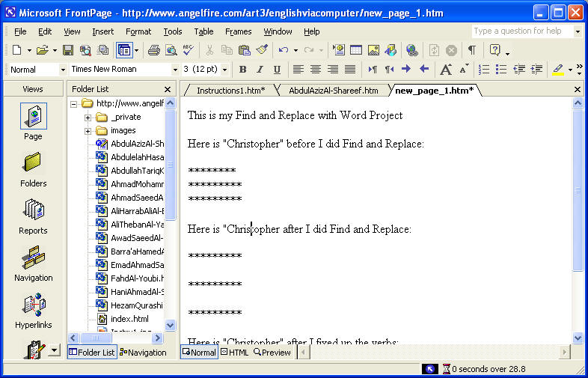
Task: Toggle Italic formatting
Action: click(260, 70)
